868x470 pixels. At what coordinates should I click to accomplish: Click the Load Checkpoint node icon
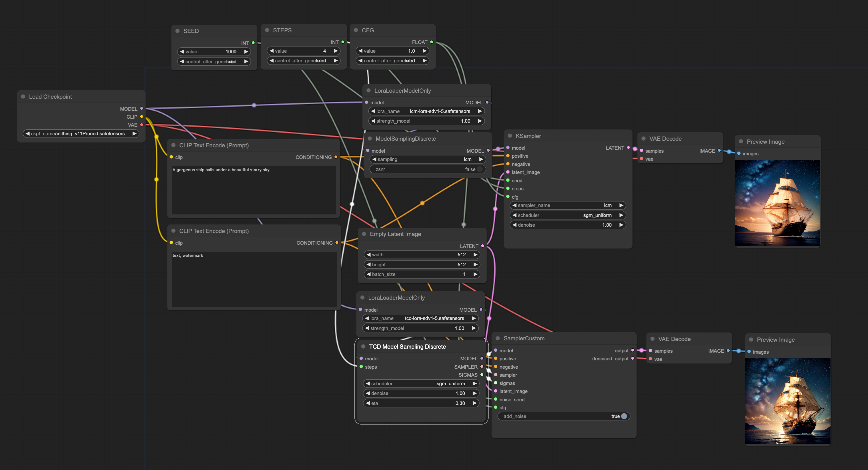click(24, 96)
